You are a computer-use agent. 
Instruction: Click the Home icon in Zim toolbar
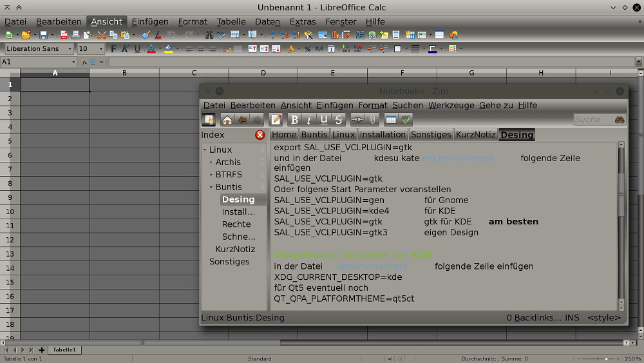pyautogui.click(x=227, y=120)
